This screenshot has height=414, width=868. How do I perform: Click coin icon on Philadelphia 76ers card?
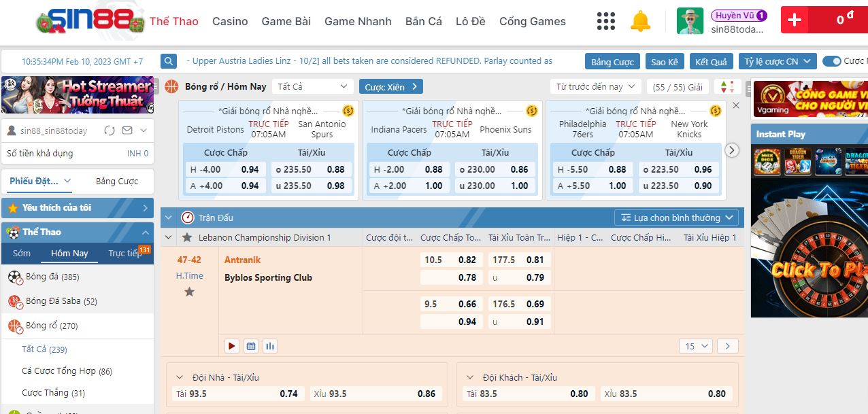click(x=716, y=111)
